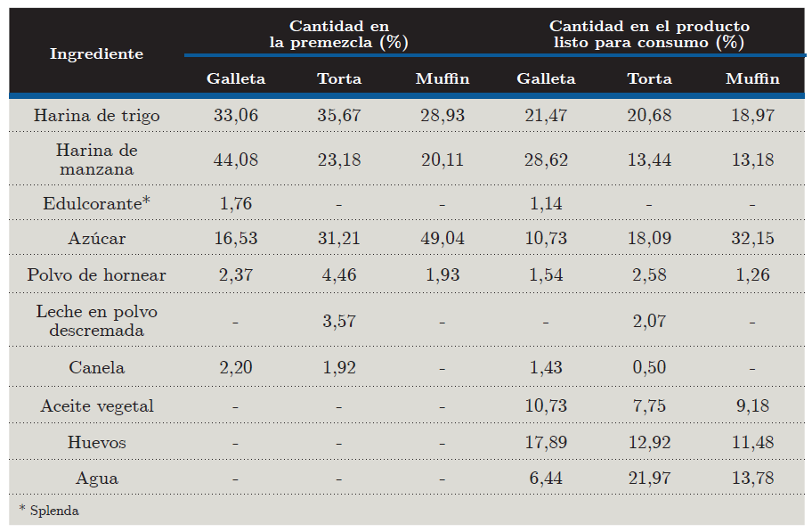Viewport: 812px width, 532px height.
Task: Click the cell containing 44,08
Action: pyautogui.click(x=236, y=160)
